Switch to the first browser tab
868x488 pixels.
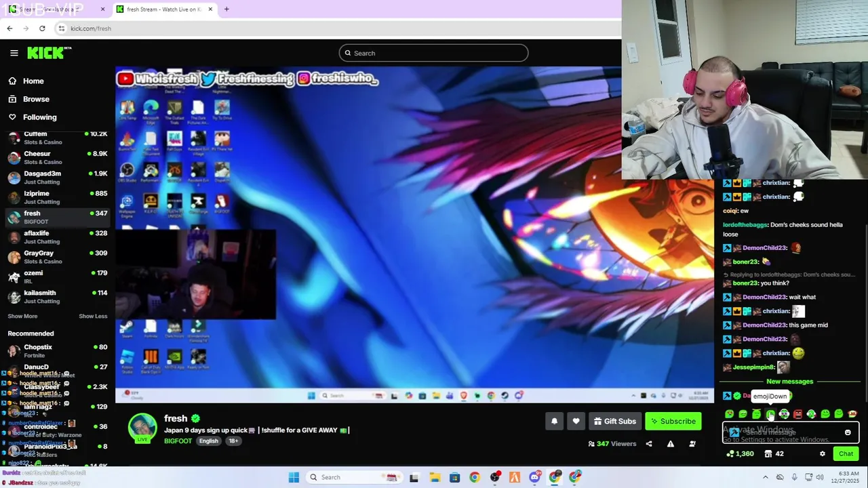click(x=54, y=9)
